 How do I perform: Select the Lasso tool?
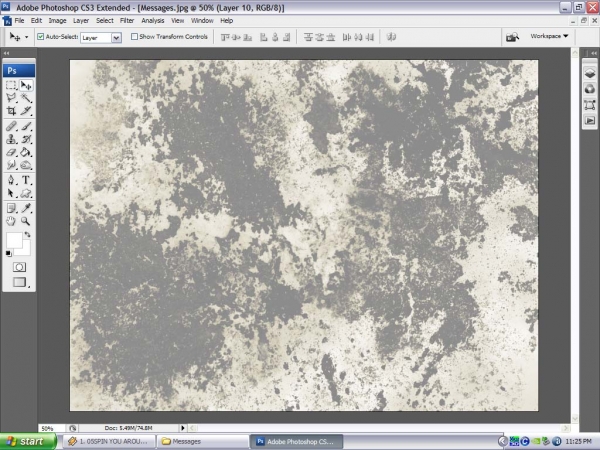tap(11, 98)
